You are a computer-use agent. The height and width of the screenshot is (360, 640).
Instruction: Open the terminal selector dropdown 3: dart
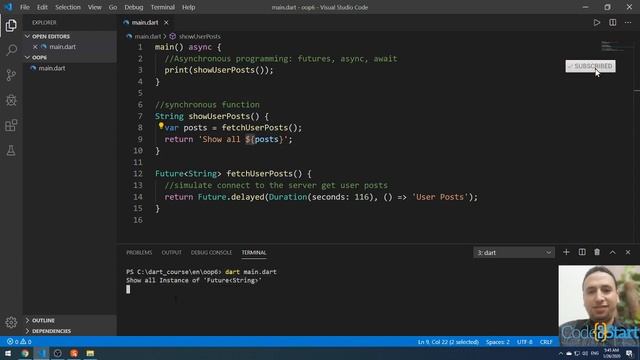(514, 253)
